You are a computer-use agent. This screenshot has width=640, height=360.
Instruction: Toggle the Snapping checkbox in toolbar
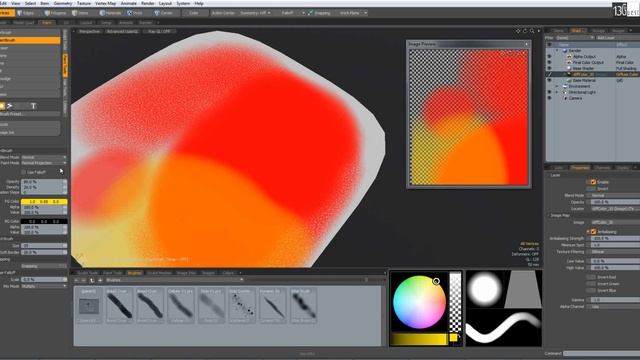click(311, 13)
